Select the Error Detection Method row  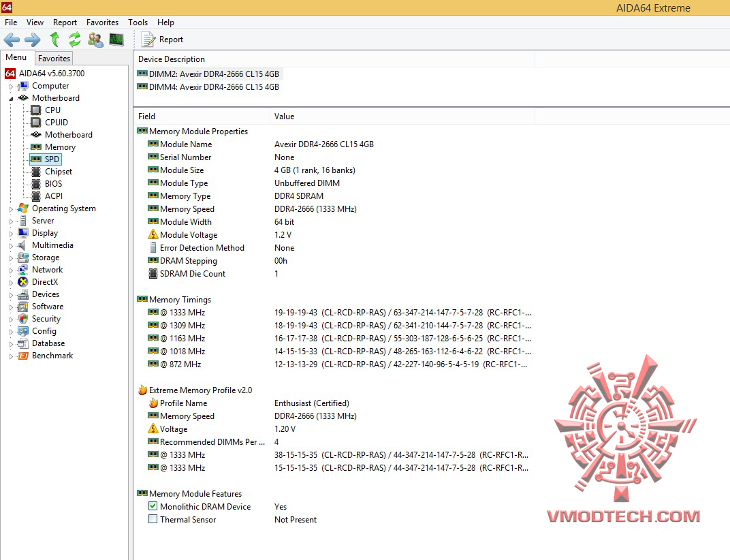(334, 248)
